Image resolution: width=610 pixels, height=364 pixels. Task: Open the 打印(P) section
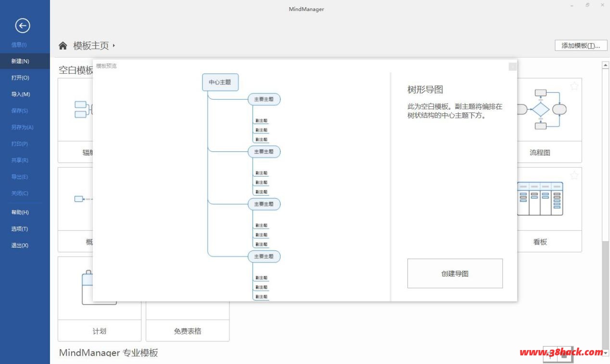click(x=25, y=144)
